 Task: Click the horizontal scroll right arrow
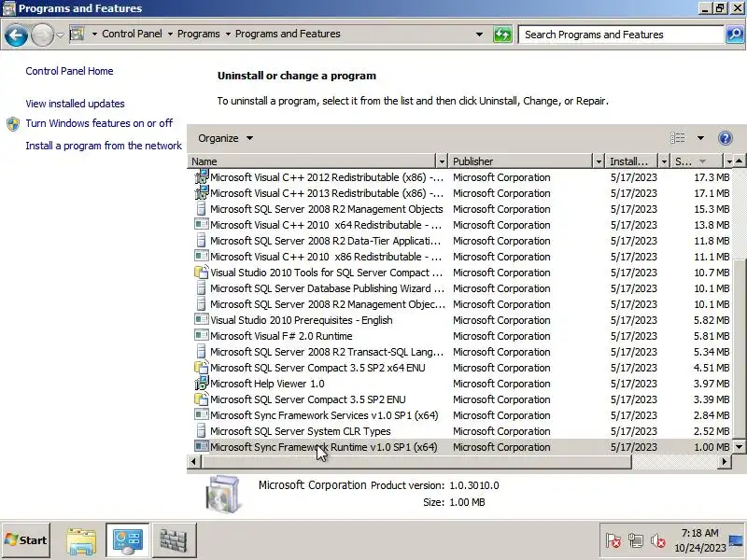[725, 461]
